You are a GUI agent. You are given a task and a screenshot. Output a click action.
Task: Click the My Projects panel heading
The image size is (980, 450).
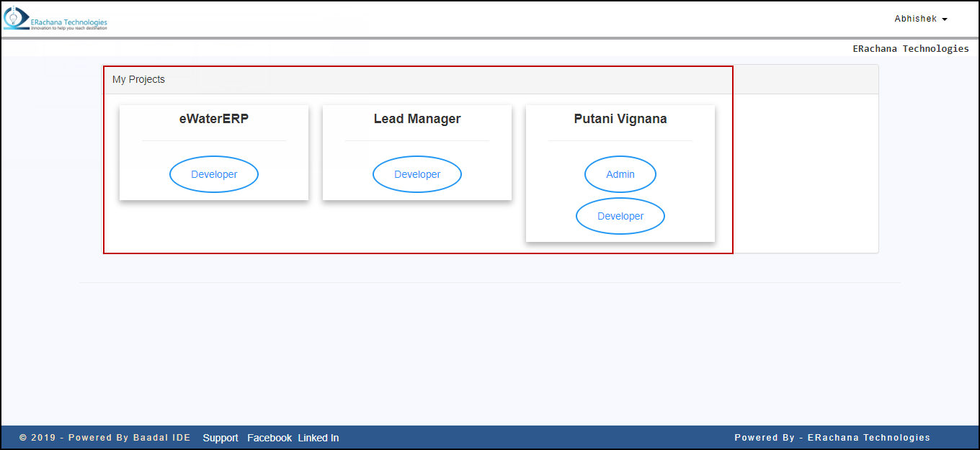tap(138, 79)
